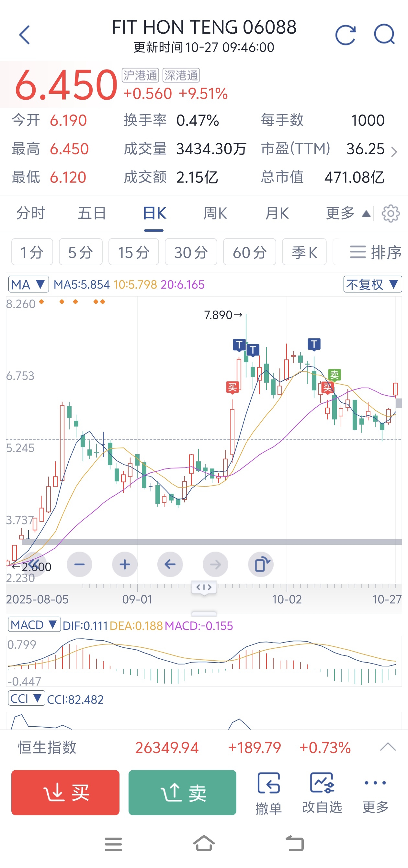
Task: Open the MACD indicator dropdown
Action: 34,625
